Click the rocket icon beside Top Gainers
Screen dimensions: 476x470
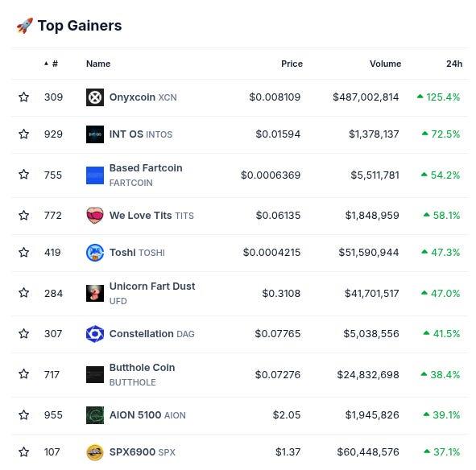click(x=25, y=26)
